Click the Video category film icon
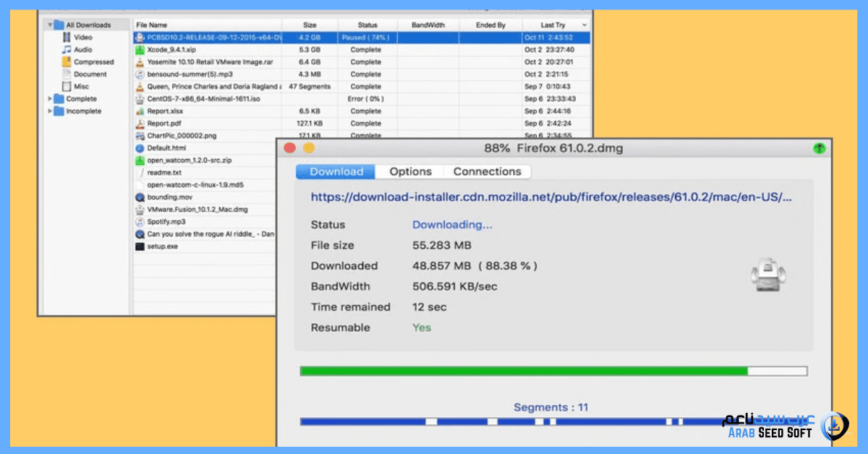Image resolution: width=868 pixels, height=454 pixels. tap(67, 37)
